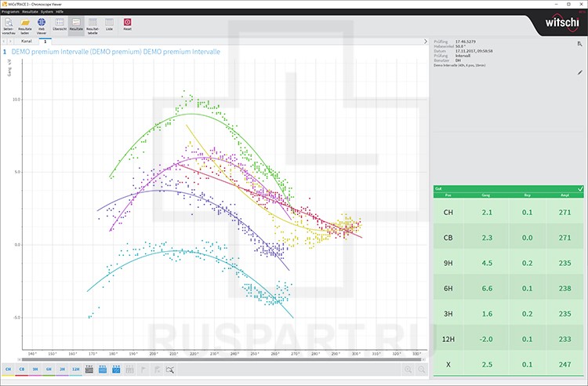Screen dimensions: 588x386
Task: Open the Resultattabelle view
Action: click(93, 27)
